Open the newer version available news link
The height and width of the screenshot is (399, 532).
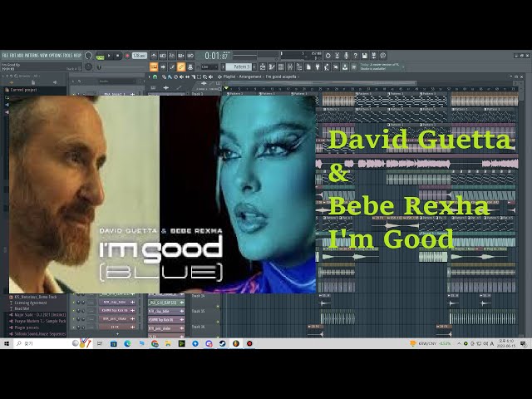coord(381,66)
